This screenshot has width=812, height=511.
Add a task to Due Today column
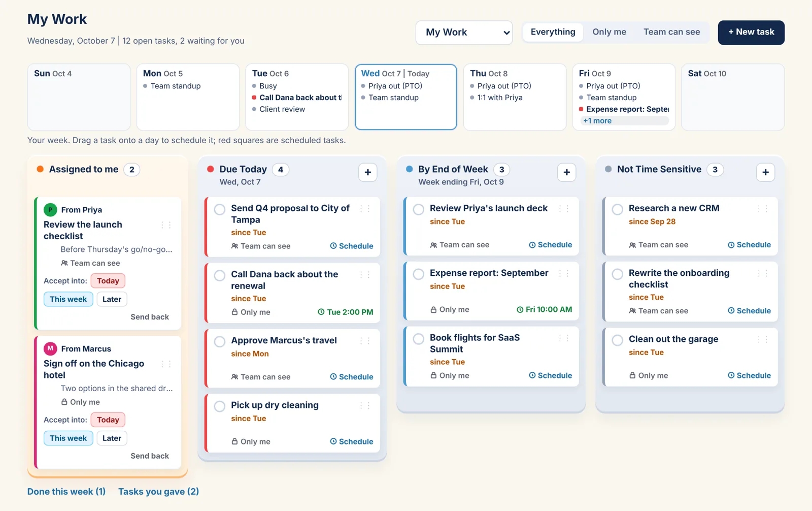tap(368, 173)
